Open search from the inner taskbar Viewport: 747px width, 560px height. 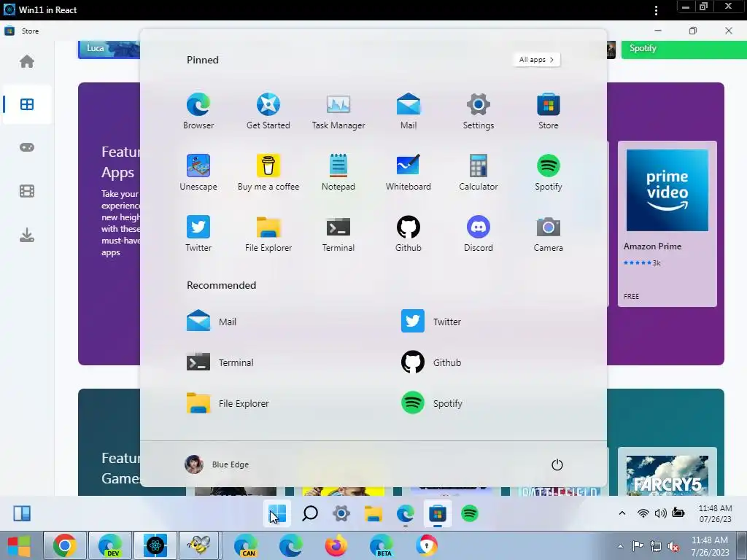[x=309, y=513]
